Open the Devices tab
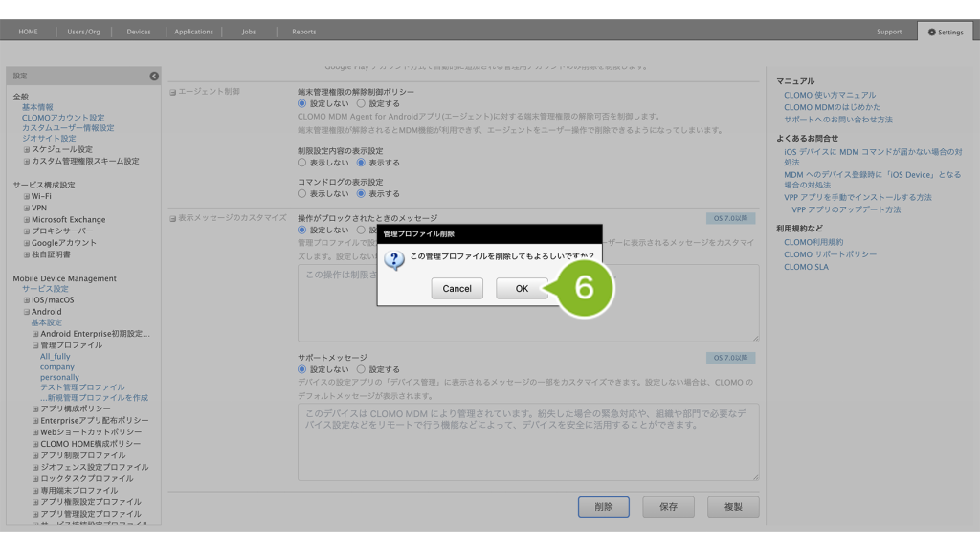 tap(139, 32)
